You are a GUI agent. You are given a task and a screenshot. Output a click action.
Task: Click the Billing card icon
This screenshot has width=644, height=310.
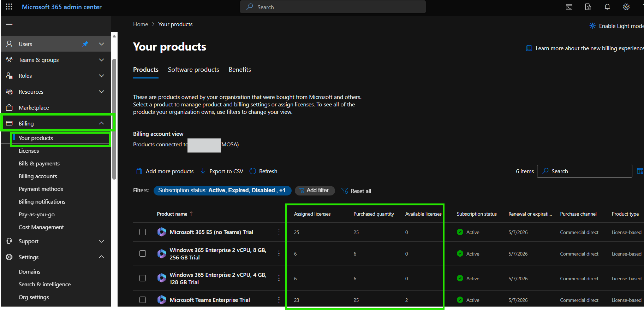10,123
